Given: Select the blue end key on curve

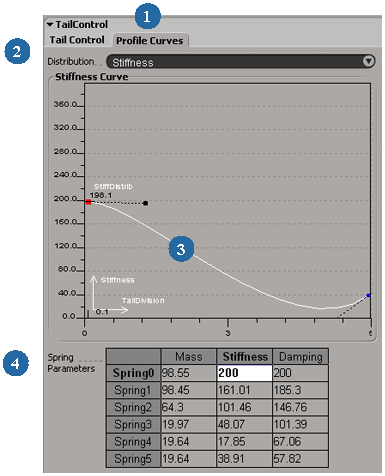Looking at the screenshot, I should coord(368,295).
